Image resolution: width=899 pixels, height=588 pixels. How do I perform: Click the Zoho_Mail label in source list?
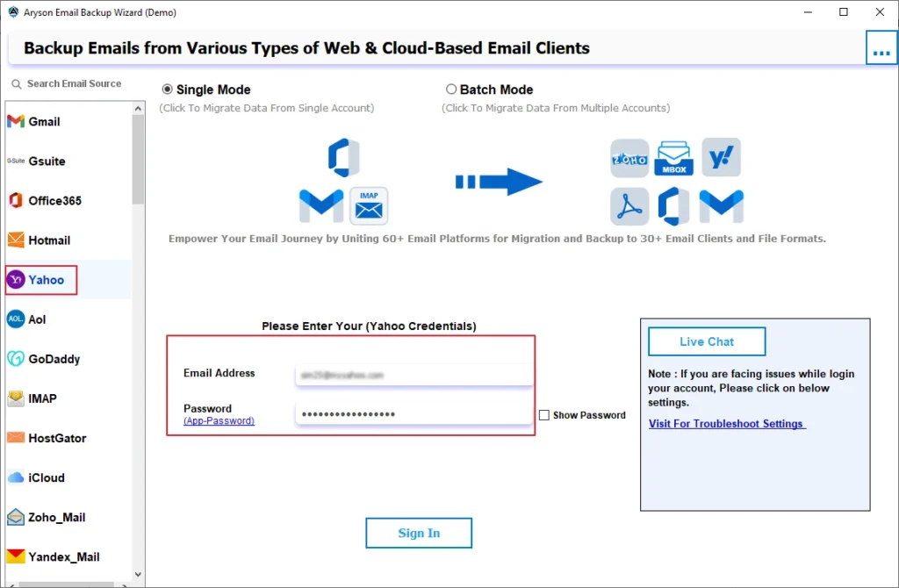point(57,517)
